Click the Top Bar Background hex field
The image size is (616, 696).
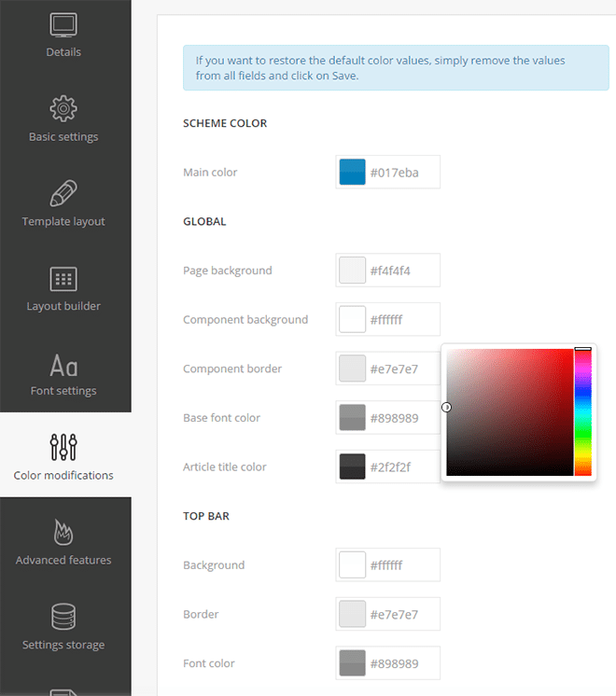[401, 565]
